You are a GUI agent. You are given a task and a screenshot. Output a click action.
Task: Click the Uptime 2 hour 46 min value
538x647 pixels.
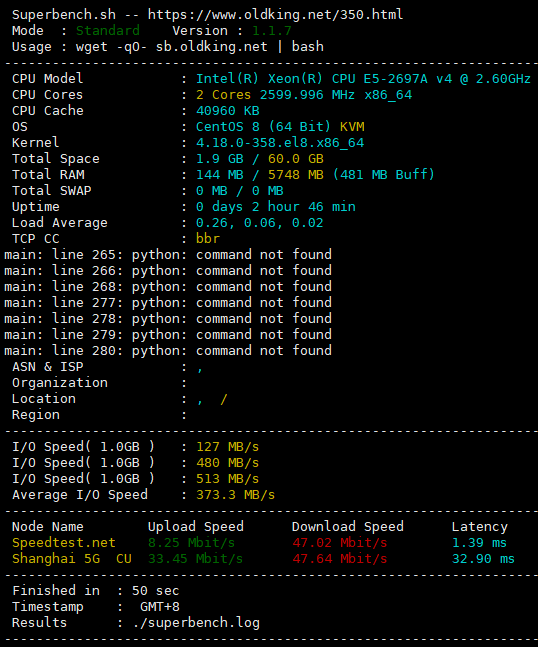276,207
